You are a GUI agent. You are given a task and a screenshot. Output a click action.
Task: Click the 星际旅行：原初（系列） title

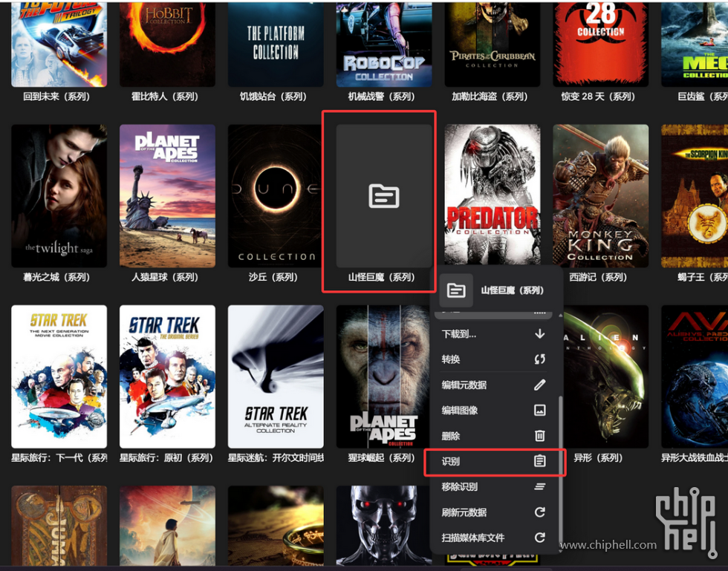[166, 457]
